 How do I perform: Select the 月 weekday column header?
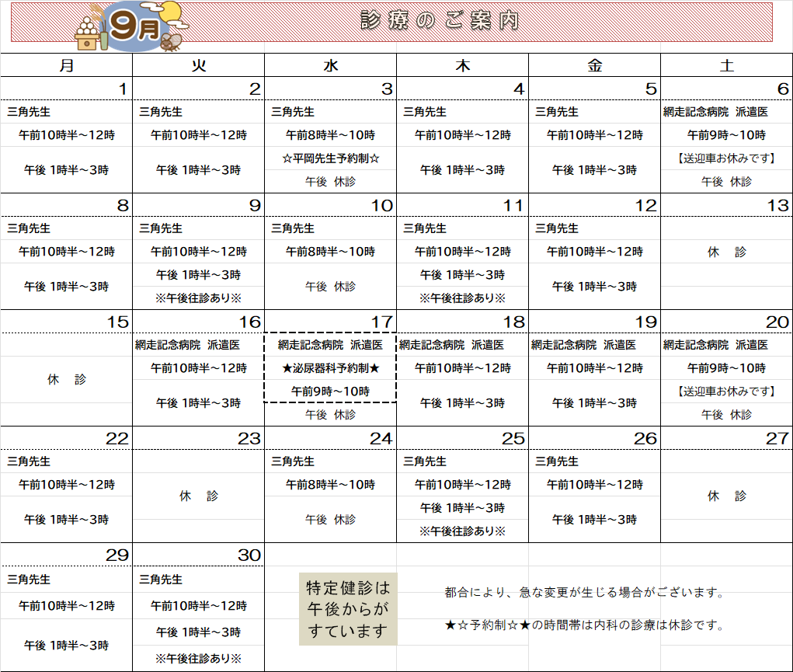point(67,66)
